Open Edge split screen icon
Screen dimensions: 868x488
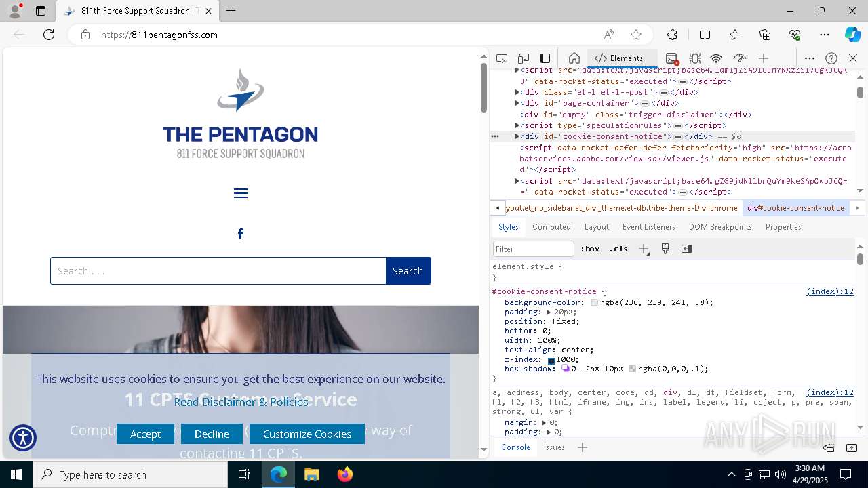(705, 35)
